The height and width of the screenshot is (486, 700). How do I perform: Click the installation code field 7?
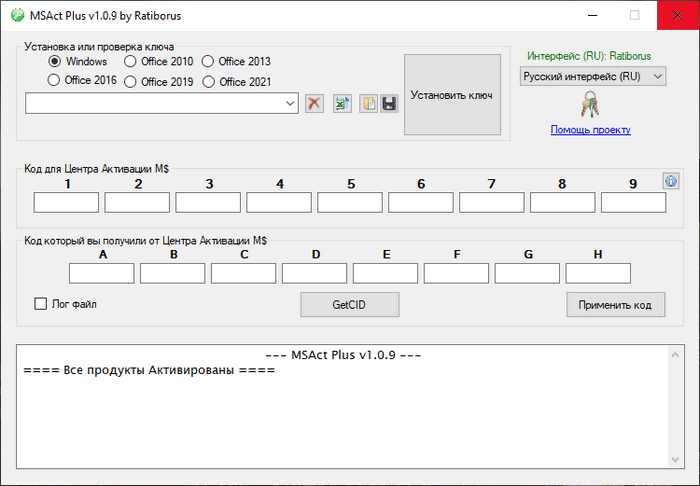pos(492,203)
